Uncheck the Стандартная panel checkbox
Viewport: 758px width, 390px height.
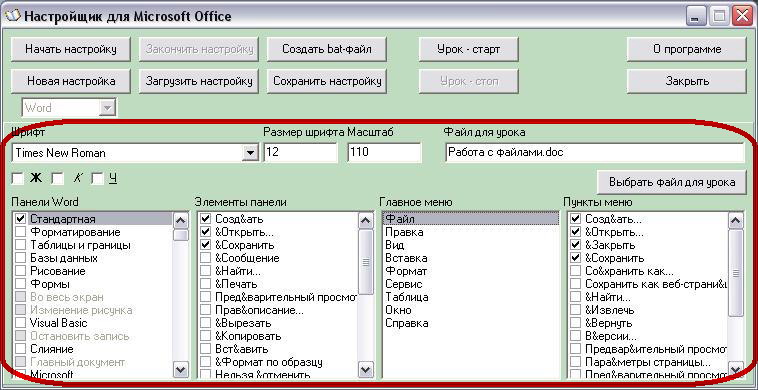tap(20, 219)
